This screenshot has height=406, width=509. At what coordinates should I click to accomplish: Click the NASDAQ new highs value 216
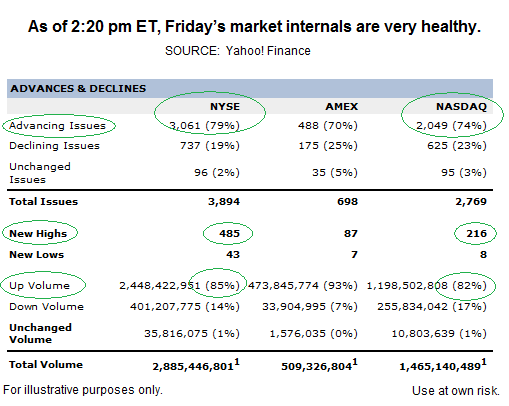[476, 233]
